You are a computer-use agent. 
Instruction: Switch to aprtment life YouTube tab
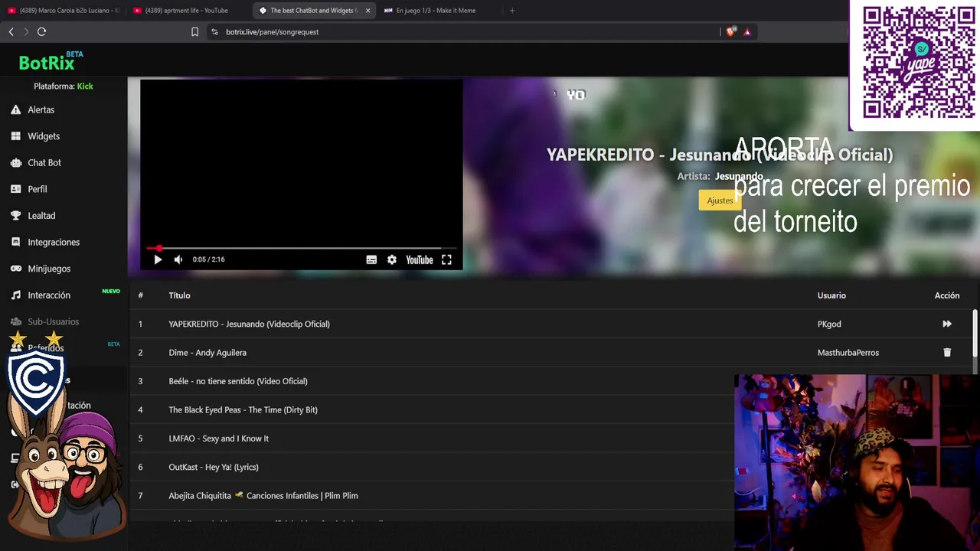coord(186,11)
